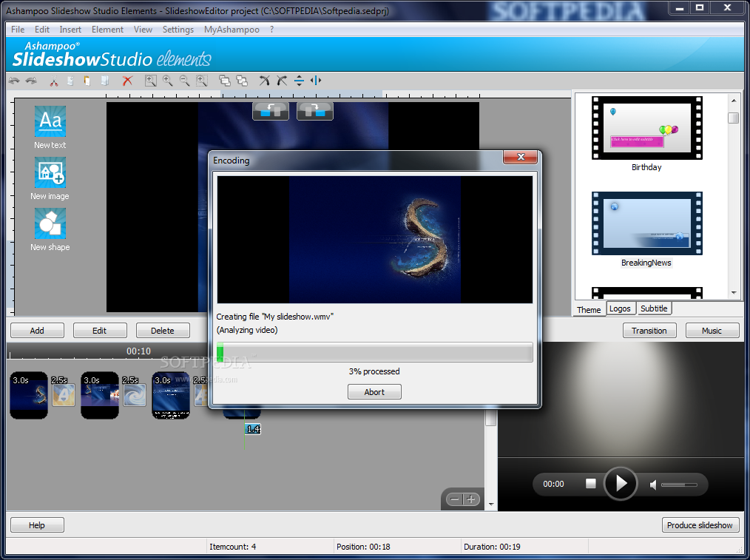
Task: Click the blank page icon after Paste
Action: (x=104, y=81)
